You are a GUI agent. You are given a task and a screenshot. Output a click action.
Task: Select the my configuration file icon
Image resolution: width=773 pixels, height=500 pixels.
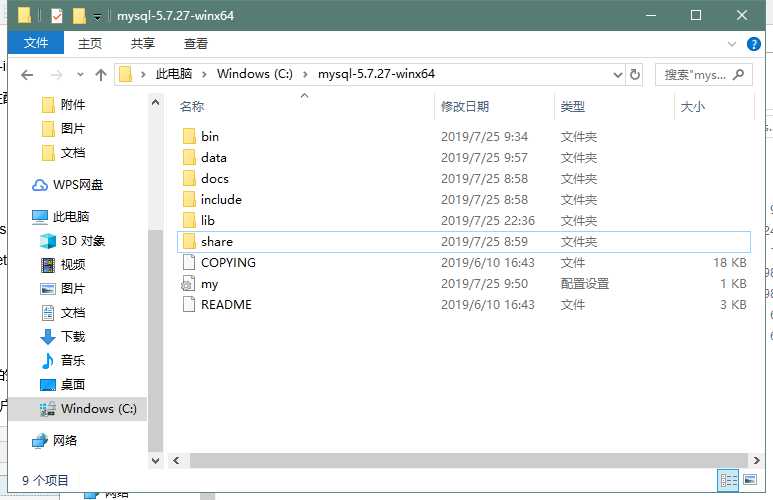[x=188, y=284]
